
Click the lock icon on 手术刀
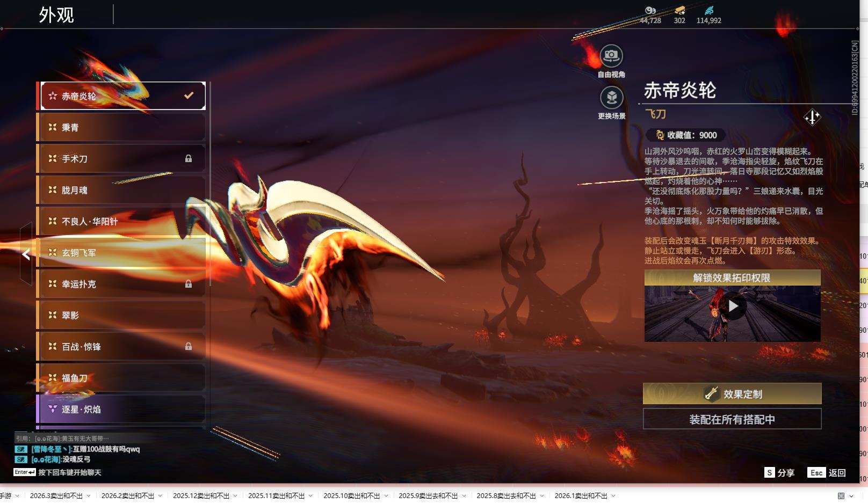pos(189,158)
